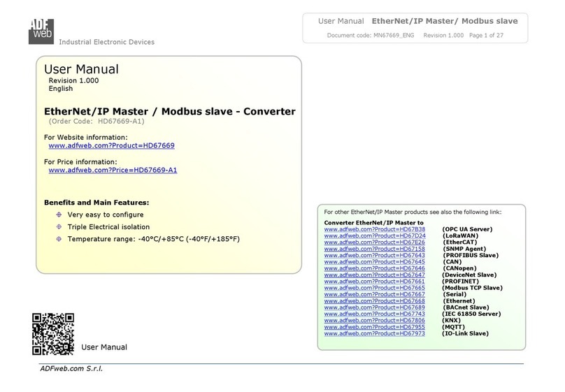Open the HD67643 PROFIBUS Slave product link
565x392 pixels.
374,255
